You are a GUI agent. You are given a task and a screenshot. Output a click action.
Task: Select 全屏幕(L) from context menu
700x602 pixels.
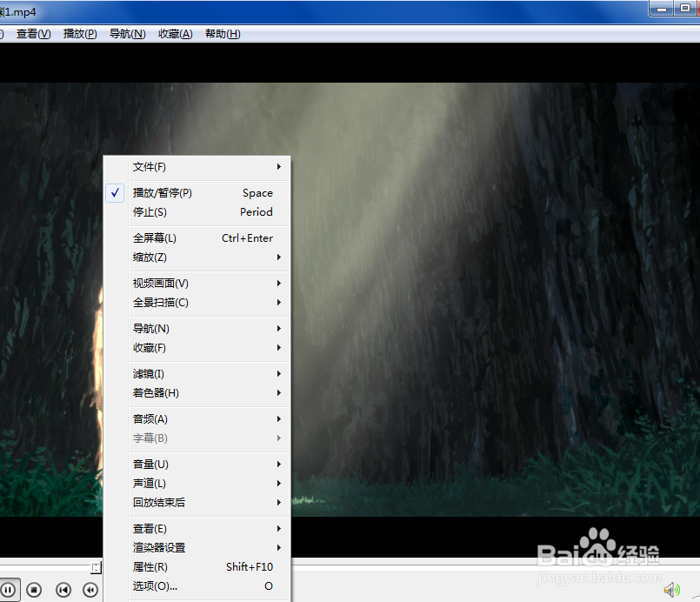pos(197,238)
